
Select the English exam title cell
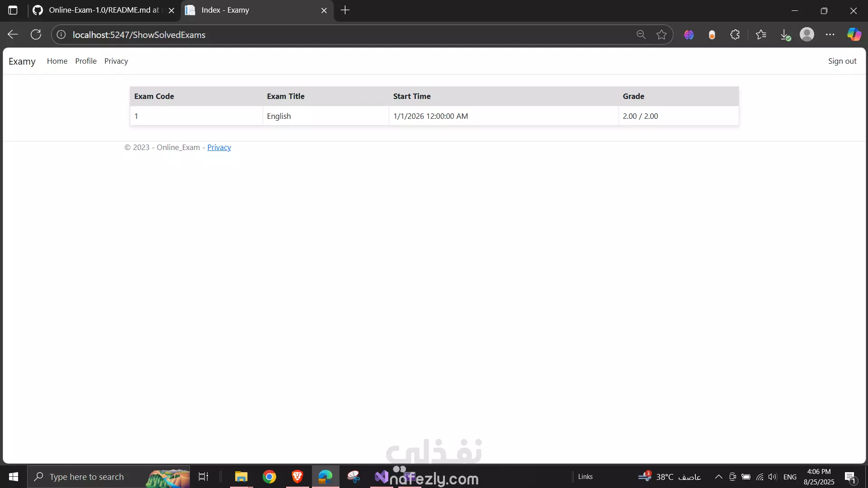(x=325, y=116)
